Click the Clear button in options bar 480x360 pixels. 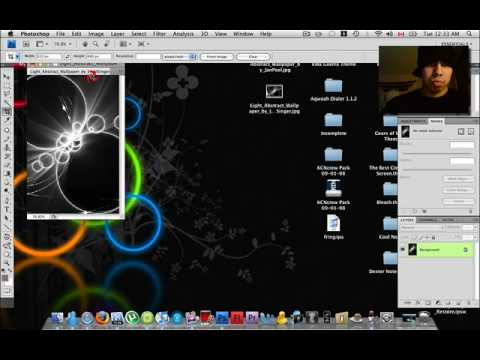click(253, 57)
